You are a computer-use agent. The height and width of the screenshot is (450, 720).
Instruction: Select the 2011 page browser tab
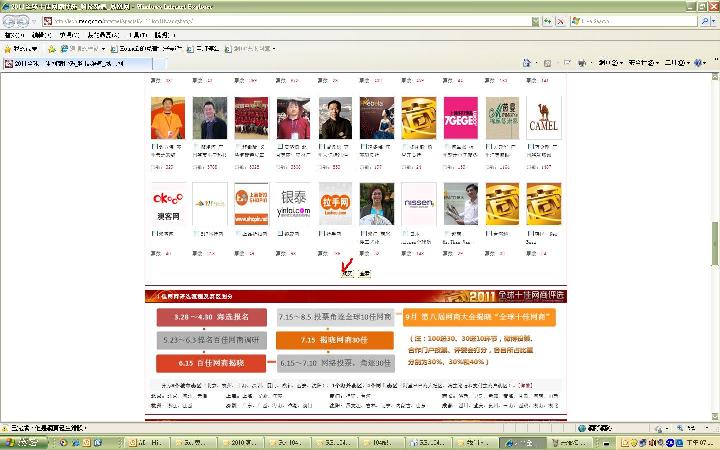click(x=77, y=64)
